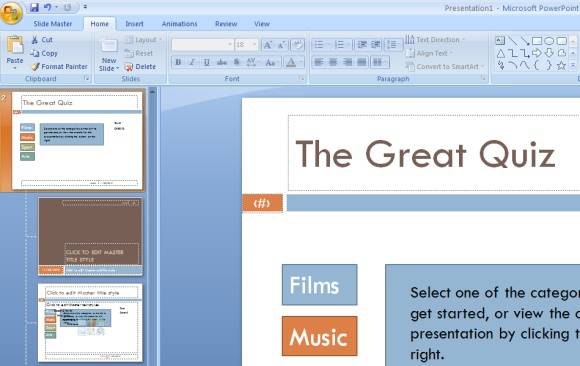Screen dimensions: 580x366
Task: Click the Character Spacing icon
Action: pos(252,62)
